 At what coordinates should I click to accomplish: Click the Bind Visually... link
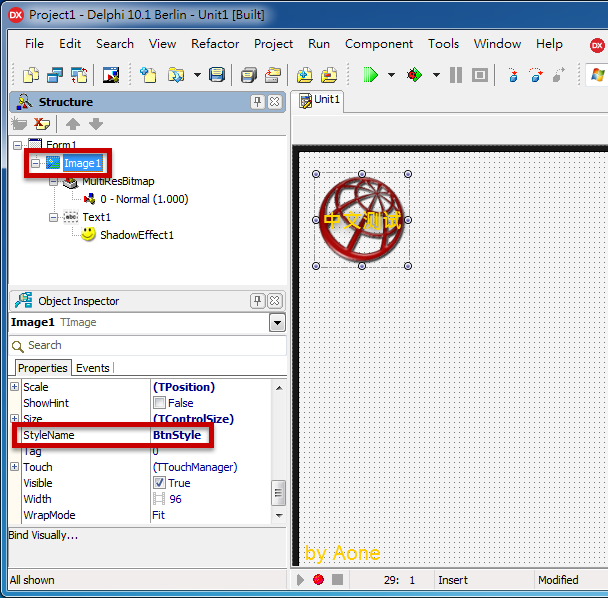43,535
